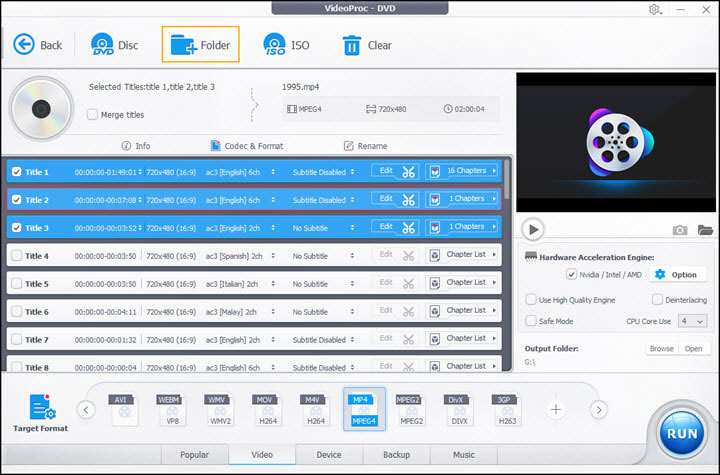Screen dimensions: 720x475
Task: Take a snapshot with the camera icon
Action: tap(680, 230)
